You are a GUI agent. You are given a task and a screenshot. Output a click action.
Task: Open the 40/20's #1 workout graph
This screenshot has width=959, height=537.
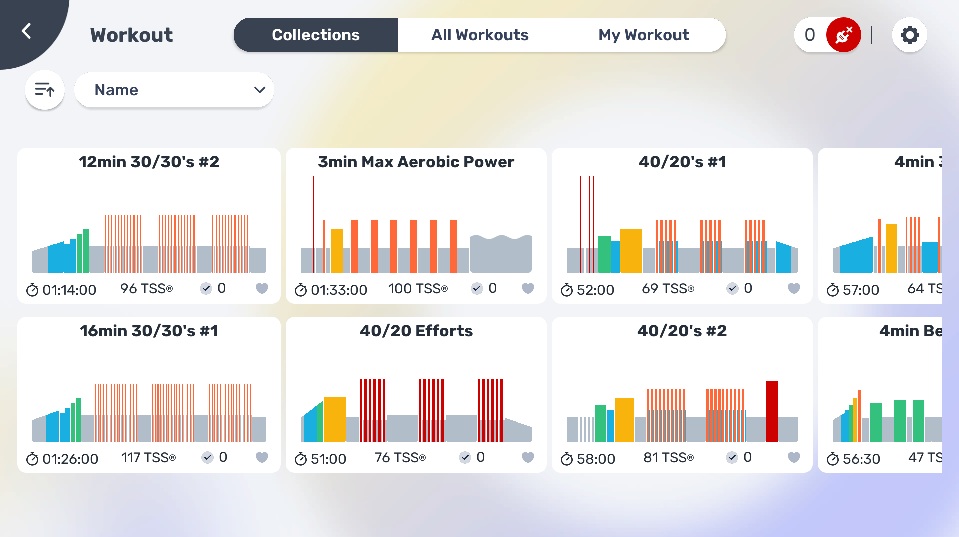click(x=682, y=224)
